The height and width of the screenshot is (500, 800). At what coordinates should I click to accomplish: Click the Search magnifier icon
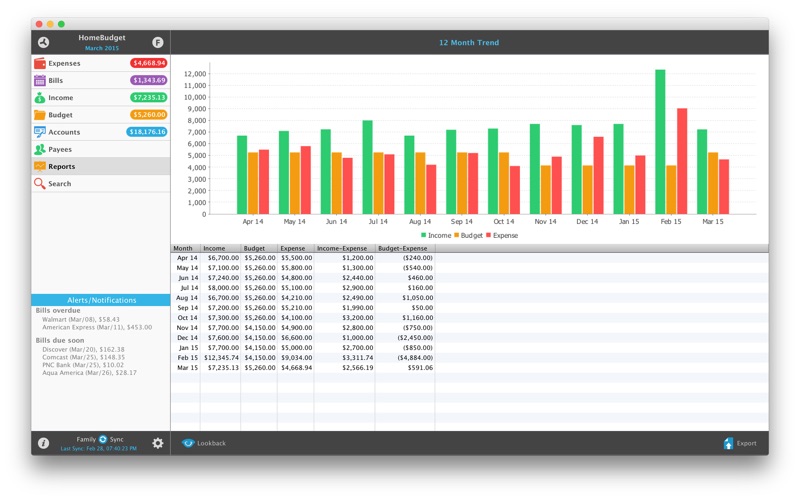click(40, 184)
